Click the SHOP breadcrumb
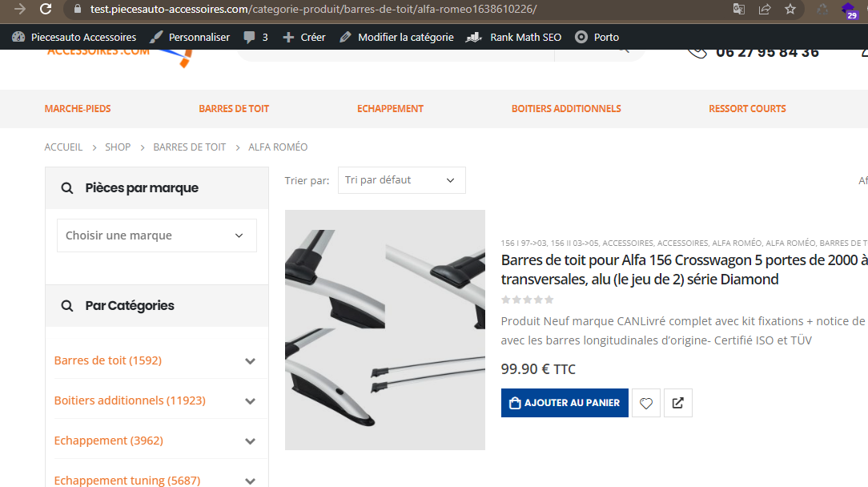The width and height of the screenshot is (868, 487). tap(118, 147)
